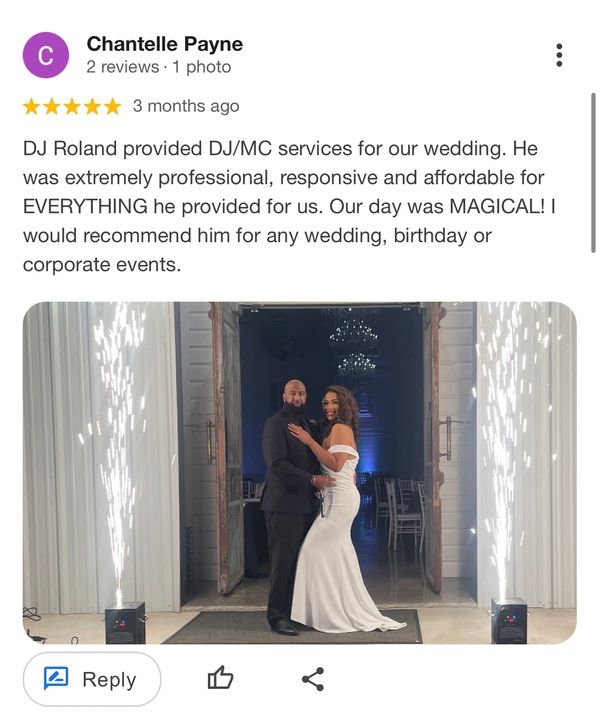Click the right sparkler fountain machine in photo

509,621
